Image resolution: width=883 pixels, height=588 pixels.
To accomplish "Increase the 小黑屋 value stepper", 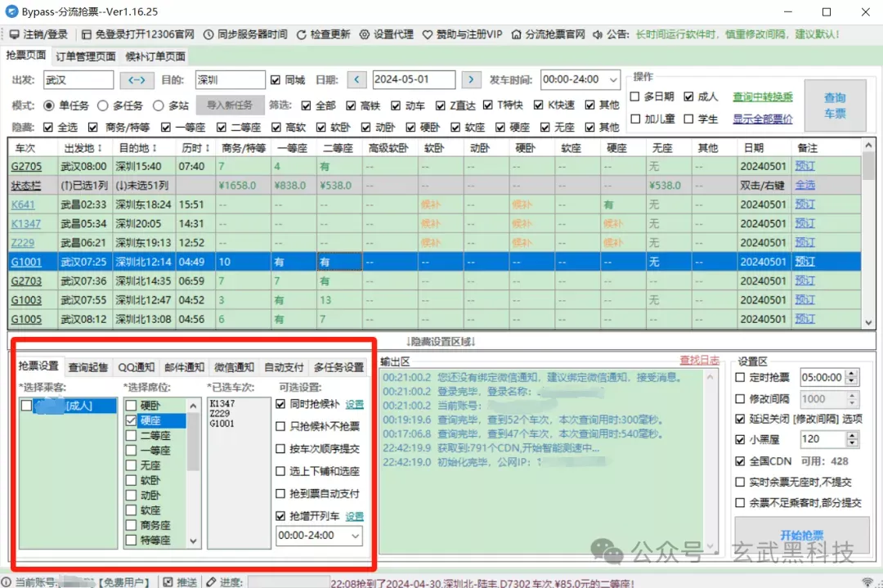I will (852, 435).
